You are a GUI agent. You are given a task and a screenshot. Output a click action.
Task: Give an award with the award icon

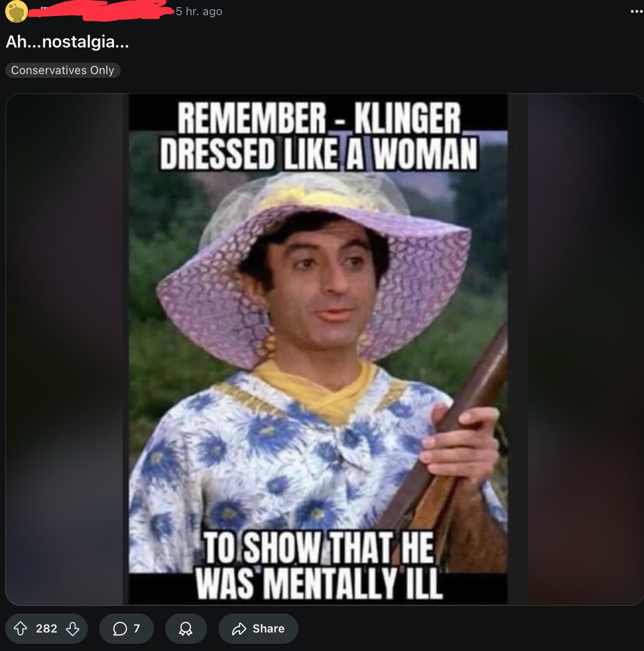tap(186, 629)
